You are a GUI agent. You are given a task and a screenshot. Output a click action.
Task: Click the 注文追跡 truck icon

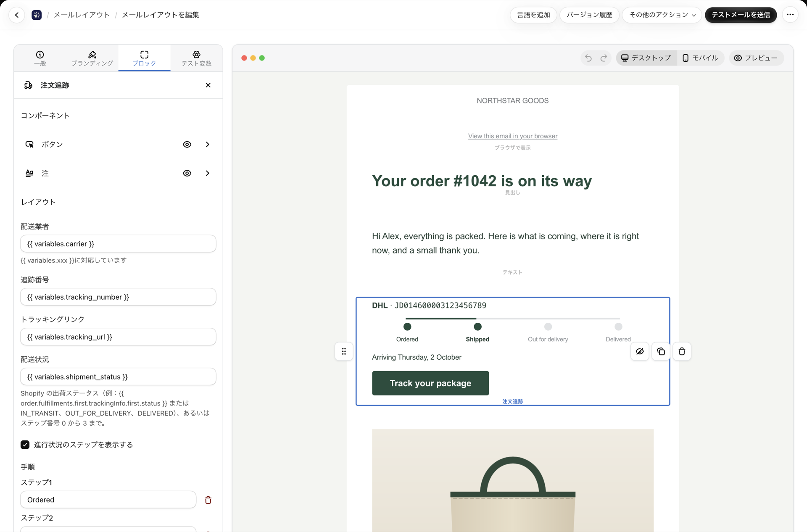click(x=28, y=85)
